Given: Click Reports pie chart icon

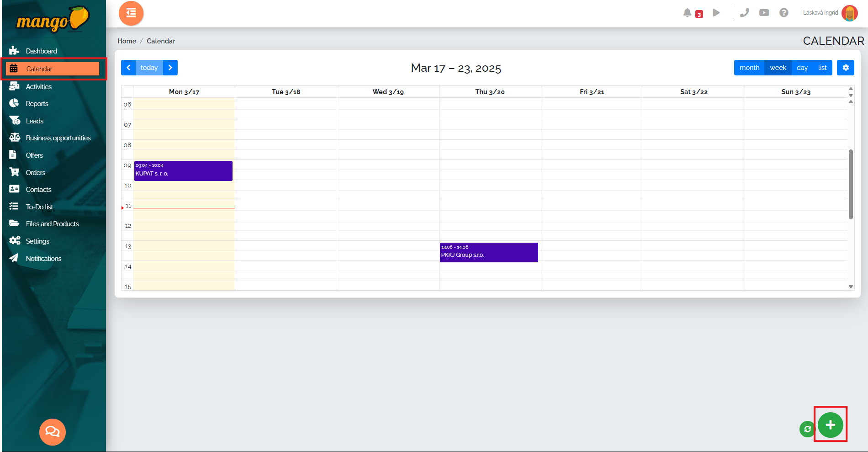Looking at the screenshot, I should click(14, 103).
